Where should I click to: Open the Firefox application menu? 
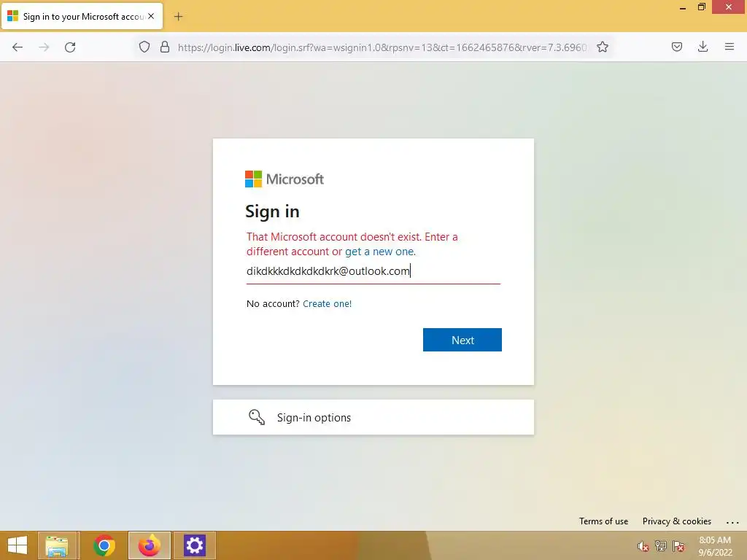coord(729,47)
